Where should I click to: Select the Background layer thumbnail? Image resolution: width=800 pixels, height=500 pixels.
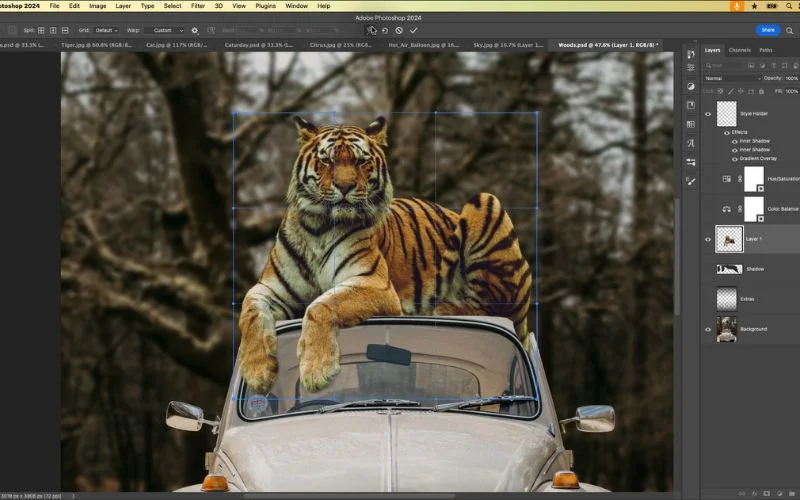(x=727, y=329)
